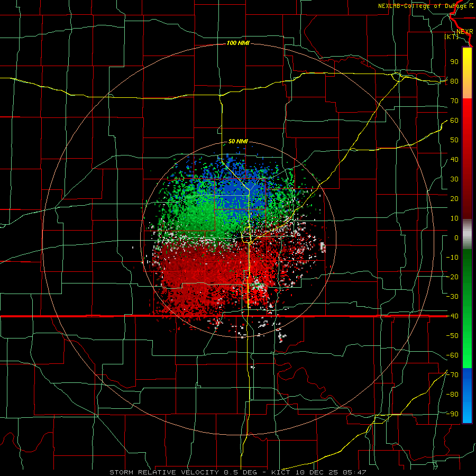
Task: Click the "-20" color scale label
Action: pyautogui.click(x=452, y=277)
